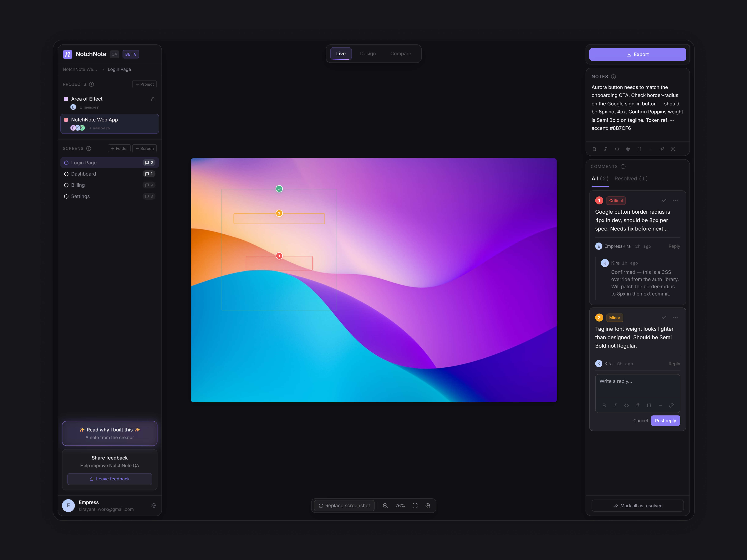The height and width of the screenshot is (560, 747).
Task: Open the overflow menu on comment 2
Action: [x=675, y=318]
